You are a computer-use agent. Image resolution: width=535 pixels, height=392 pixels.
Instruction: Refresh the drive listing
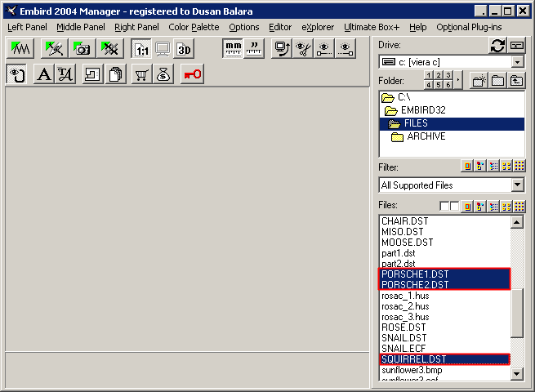[x=497, y=45]
